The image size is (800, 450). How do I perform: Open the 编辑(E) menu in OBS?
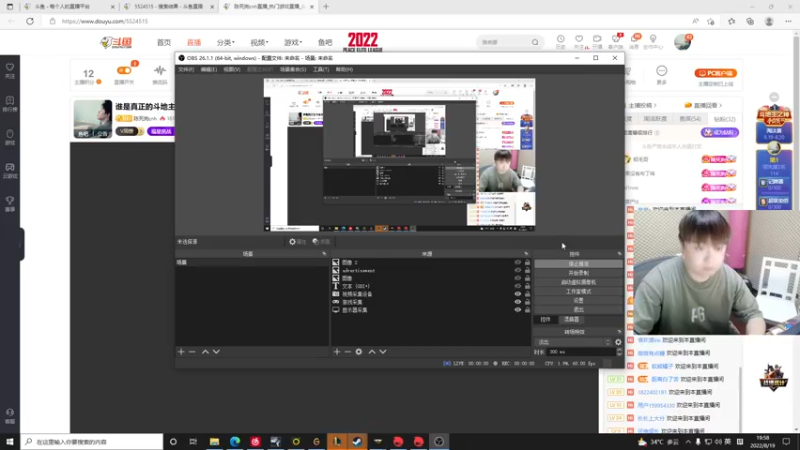pos(208,69)
